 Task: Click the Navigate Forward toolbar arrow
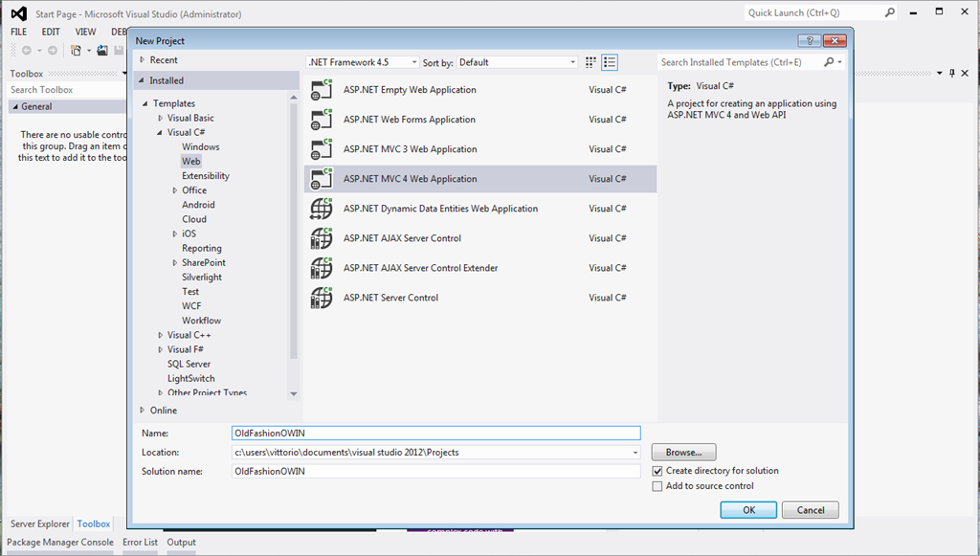(53, 51)
